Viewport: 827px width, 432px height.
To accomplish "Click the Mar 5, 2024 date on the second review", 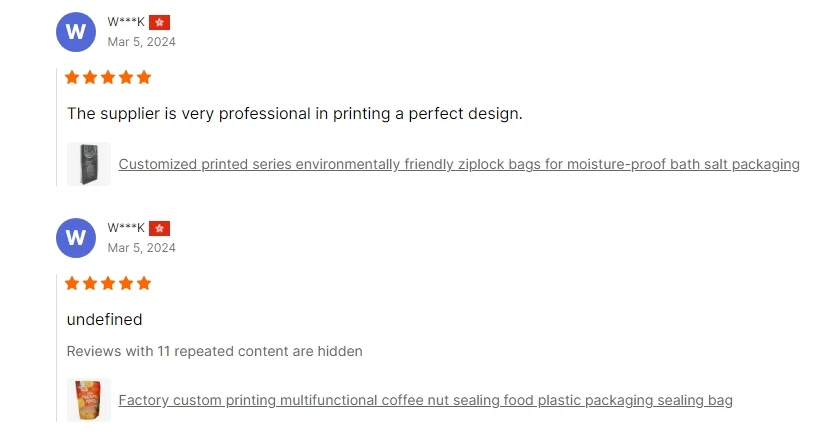I will [x=141, y=247].
